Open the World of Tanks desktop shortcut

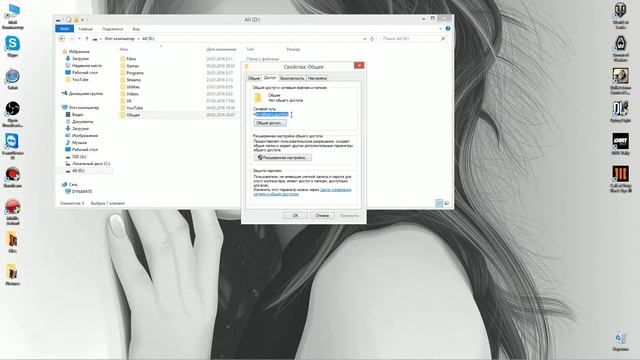click(x=620, y=16)
